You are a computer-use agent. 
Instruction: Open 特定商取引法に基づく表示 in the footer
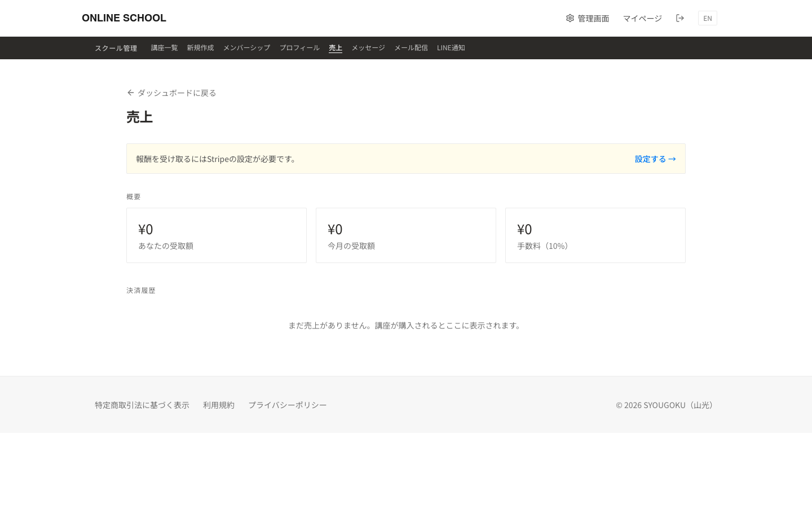pos(142,405)
